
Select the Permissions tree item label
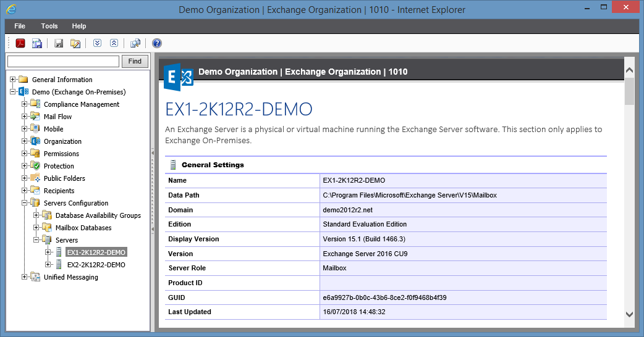tap(61, 154)
